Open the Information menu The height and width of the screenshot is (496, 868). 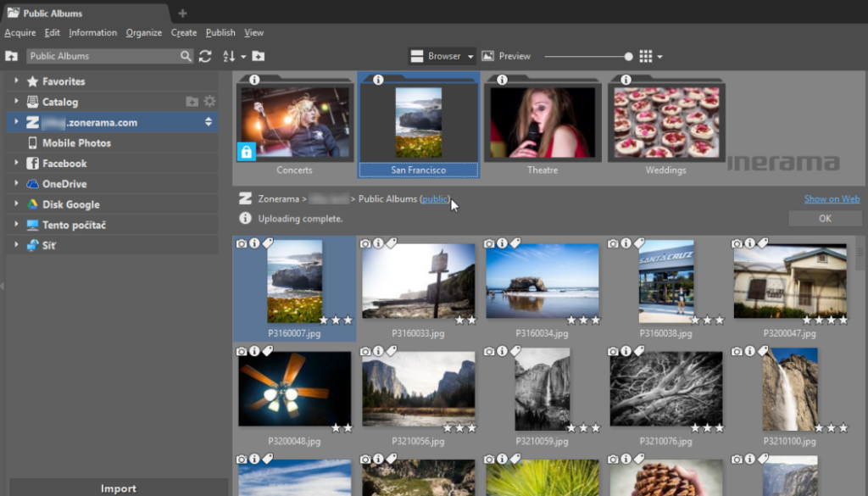pyautogui.click(x=93, y=33)
